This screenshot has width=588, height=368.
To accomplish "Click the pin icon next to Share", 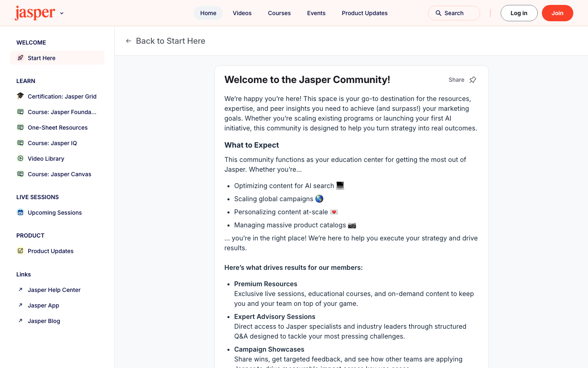I will click(473, 80).
